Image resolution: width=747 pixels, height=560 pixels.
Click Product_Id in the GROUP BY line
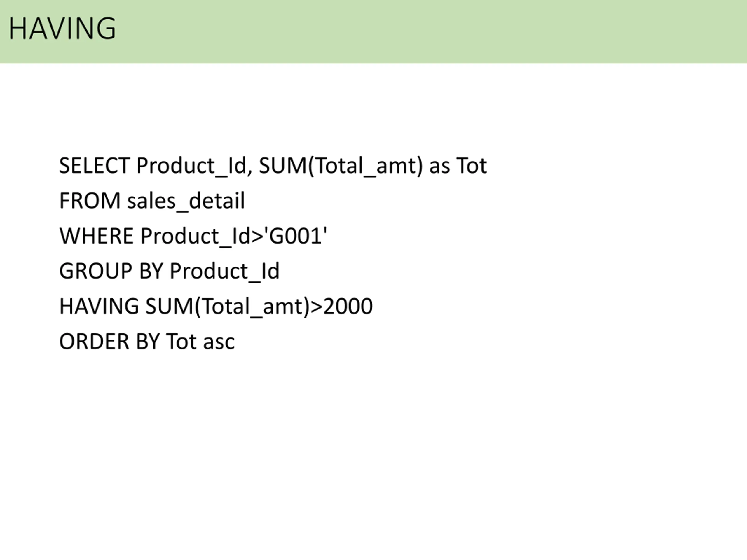224,271
